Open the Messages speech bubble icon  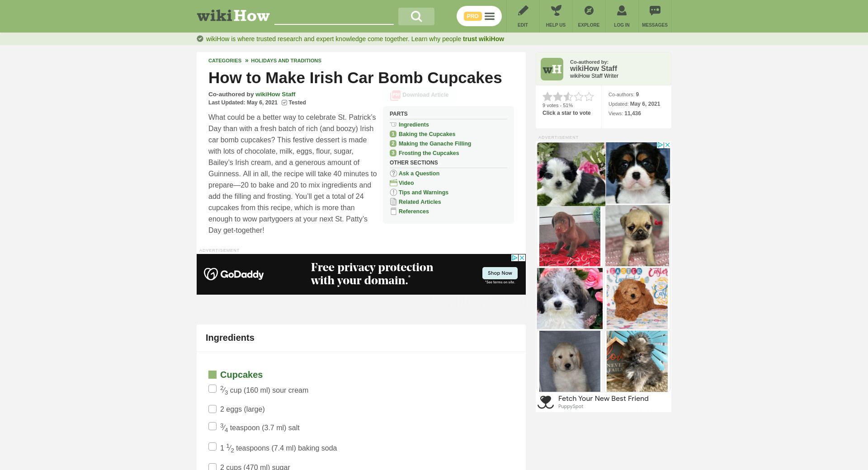(655, 10)
